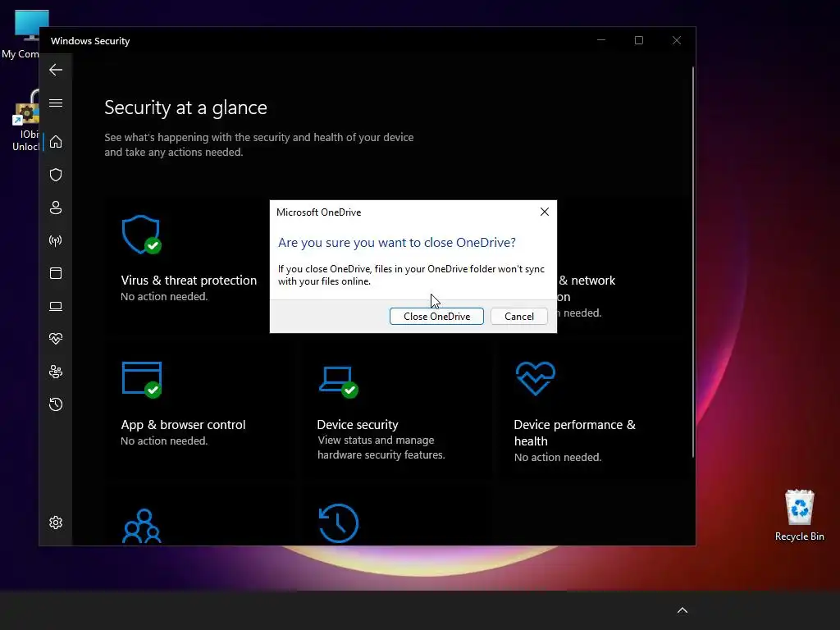The width and height of the screenshot is (840, 630).
Task: Open App & browser control sidebar icon
Action: click(x=56, y=273)
